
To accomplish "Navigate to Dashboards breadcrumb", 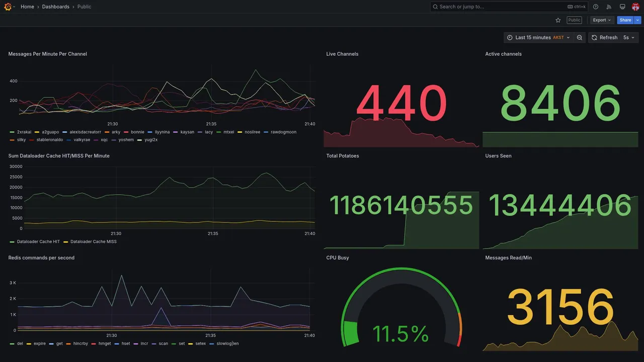I will 56,7.
